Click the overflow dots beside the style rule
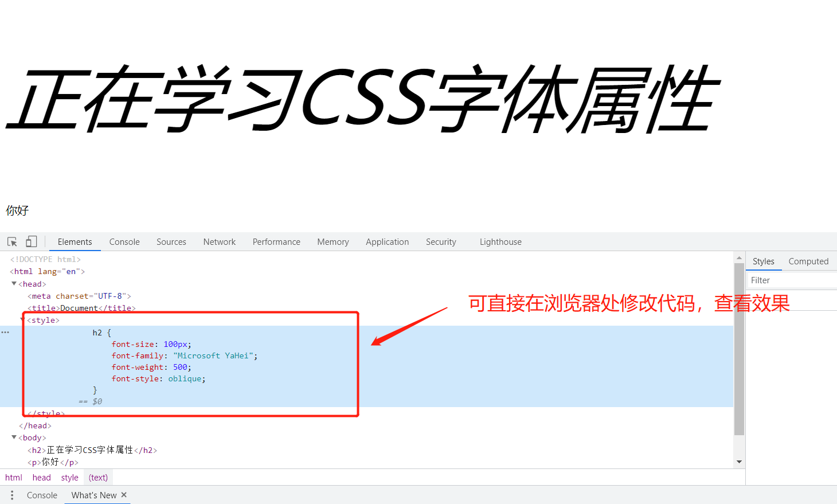Viewport: 837px width, 504px height. tap(5, 332)
